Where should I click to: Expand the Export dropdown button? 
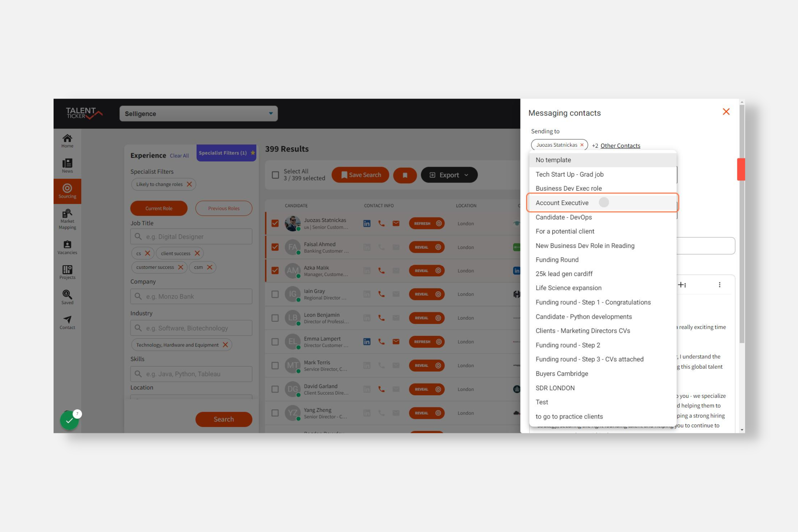449,175
